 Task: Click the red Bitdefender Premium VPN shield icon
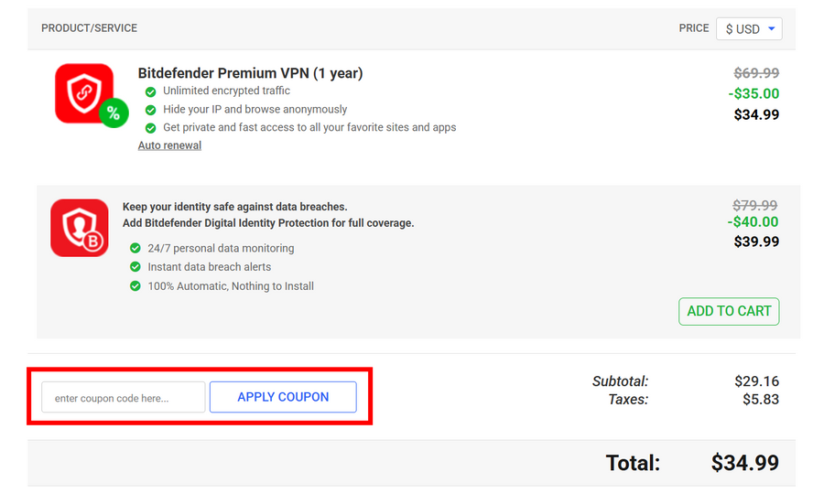82,91
